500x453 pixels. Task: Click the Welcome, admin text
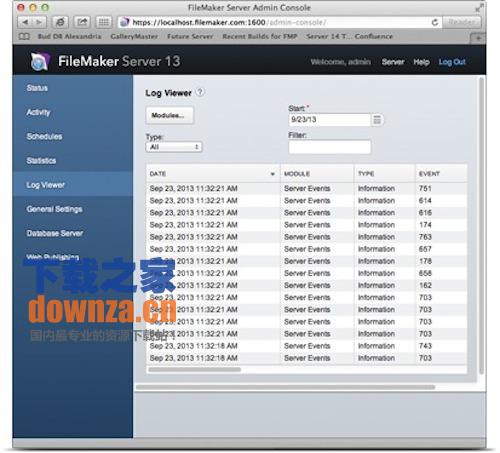340,62
